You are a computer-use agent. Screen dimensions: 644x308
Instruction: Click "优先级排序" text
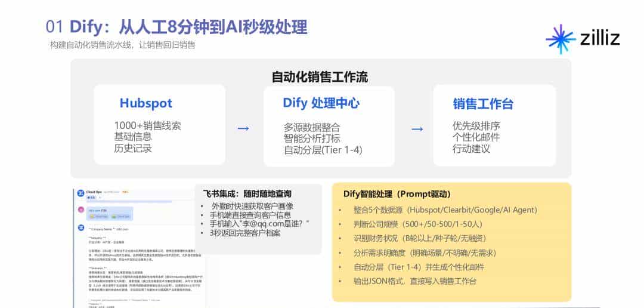(x=476, y=126)
